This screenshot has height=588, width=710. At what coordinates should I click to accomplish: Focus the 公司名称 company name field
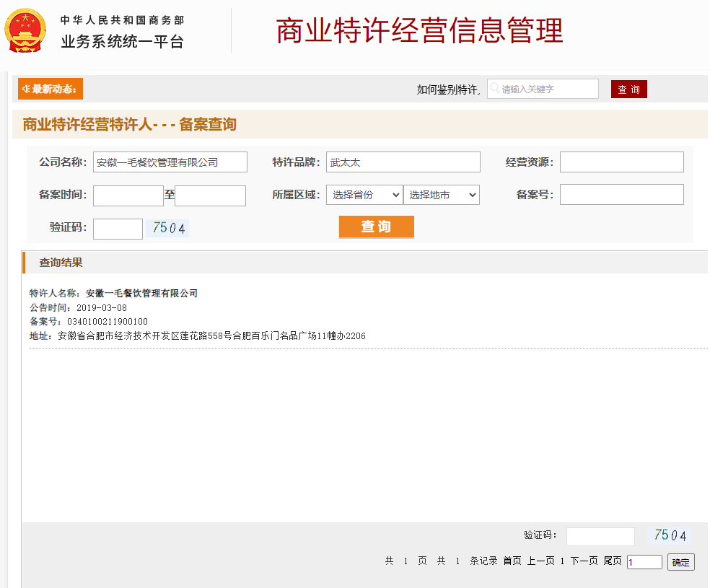[x=170, y=162]
